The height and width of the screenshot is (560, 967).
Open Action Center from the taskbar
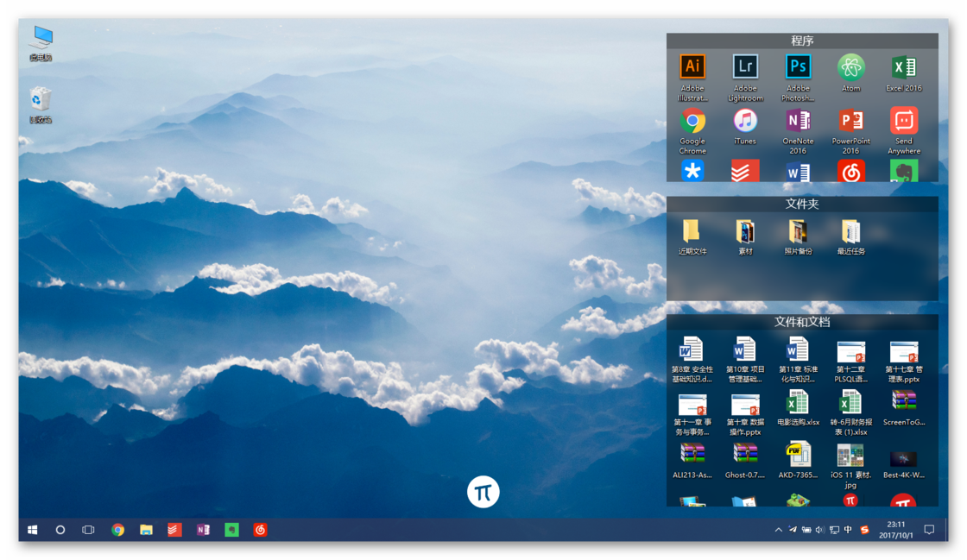pos(929,529)
